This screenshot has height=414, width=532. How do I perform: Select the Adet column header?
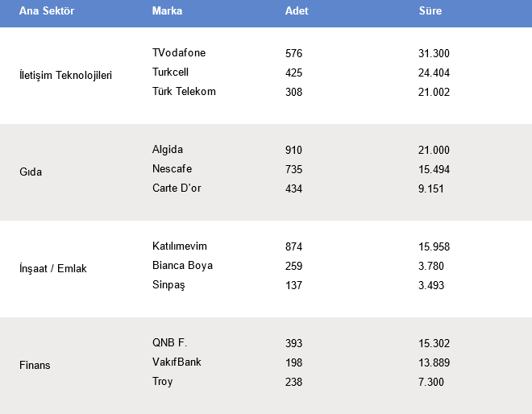[297, 11]
